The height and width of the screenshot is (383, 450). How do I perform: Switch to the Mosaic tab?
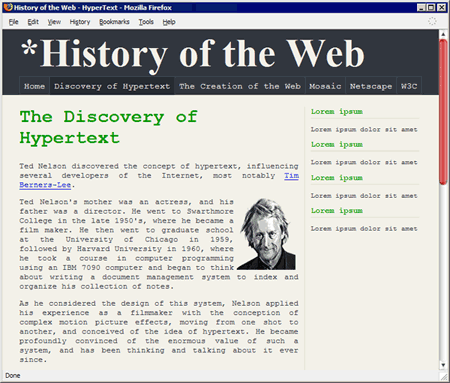(x=325, y=86)
